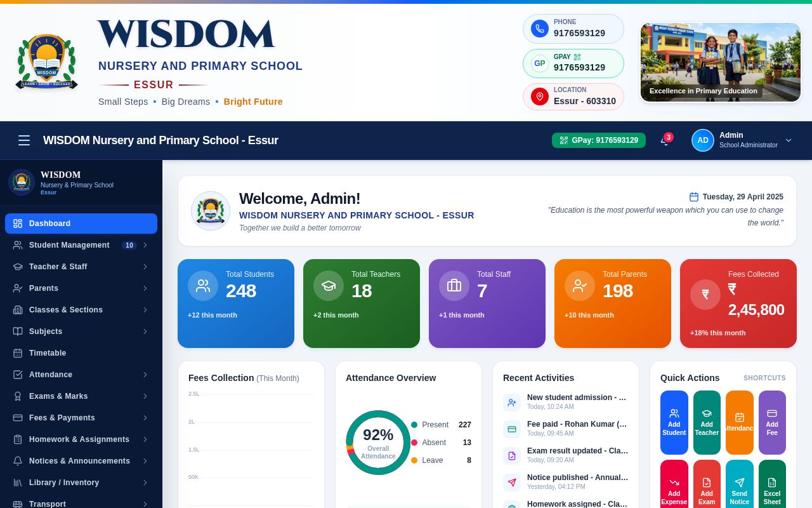Select Dashboard in the sidebar
Screen dimensions: 812x508
click(81, 224)
